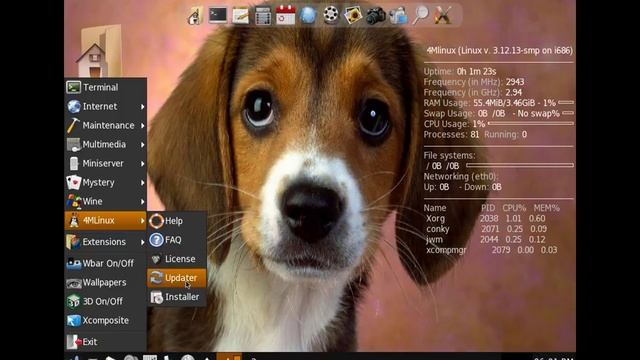Open the sunflower photo viewer icon
640x360 pixels.
coord(353,16)
